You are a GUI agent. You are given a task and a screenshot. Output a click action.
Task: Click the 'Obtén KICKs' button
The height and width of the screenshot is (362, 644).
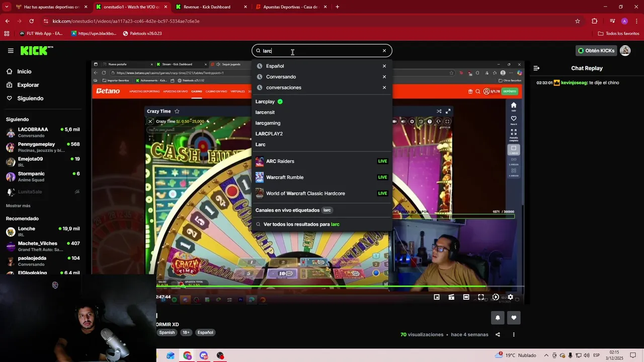tap(596, 51)
